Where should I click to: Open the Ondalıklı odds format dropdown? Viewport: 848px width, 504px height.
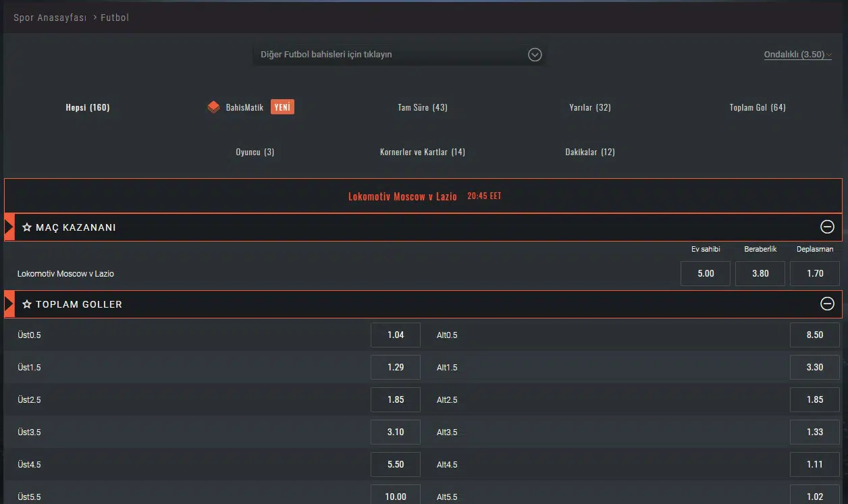pyautogui.click(x=797, y=55)
